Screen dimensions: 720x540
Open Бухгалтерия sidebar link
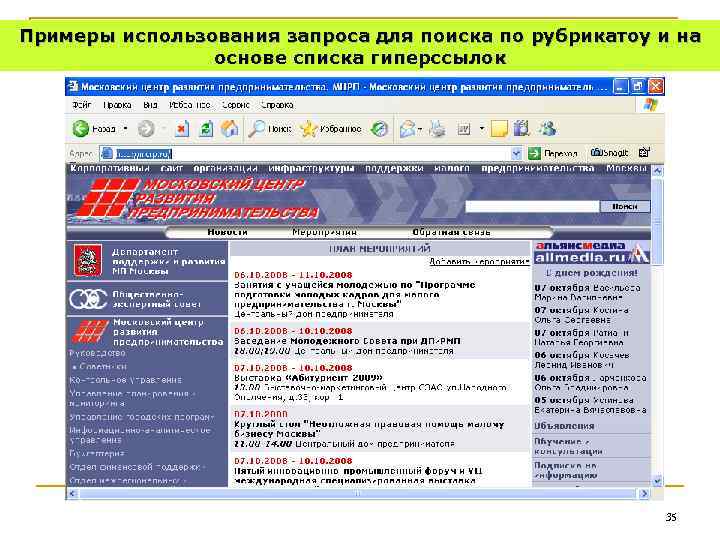coord(97,453)
